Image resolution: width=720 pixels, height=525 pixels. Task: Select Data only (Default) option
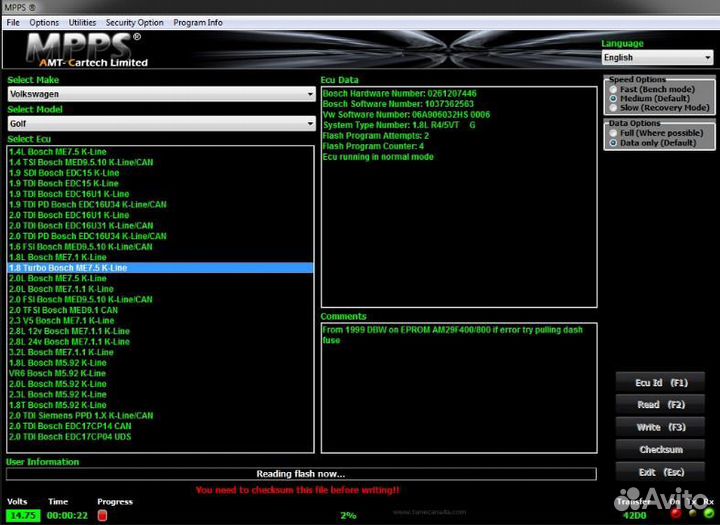(613, 143)
